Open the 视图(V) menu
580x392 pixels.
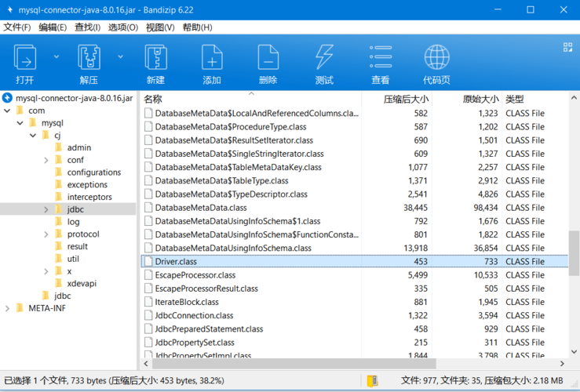point(160,27)
